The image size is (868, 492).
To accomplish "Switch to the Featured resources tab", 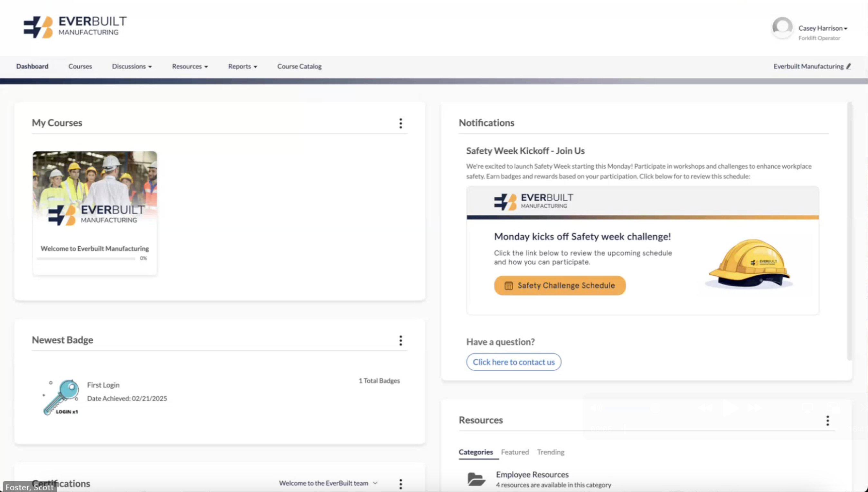I will point(514,452).
